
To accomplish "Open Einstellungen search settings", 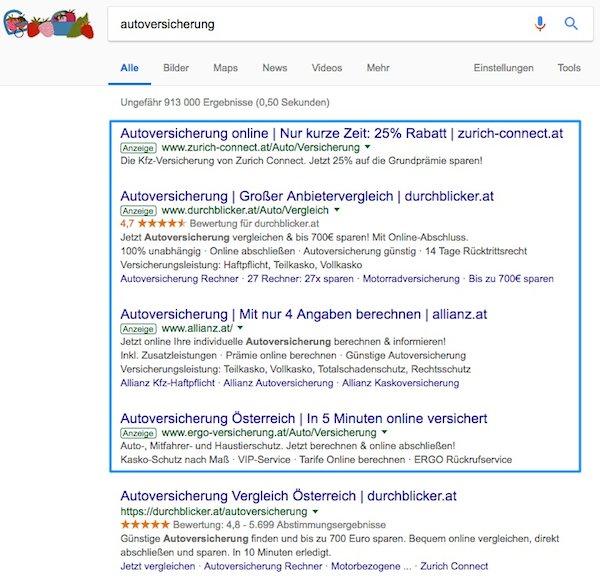I will pyautogui.click(x=503, y=68).
